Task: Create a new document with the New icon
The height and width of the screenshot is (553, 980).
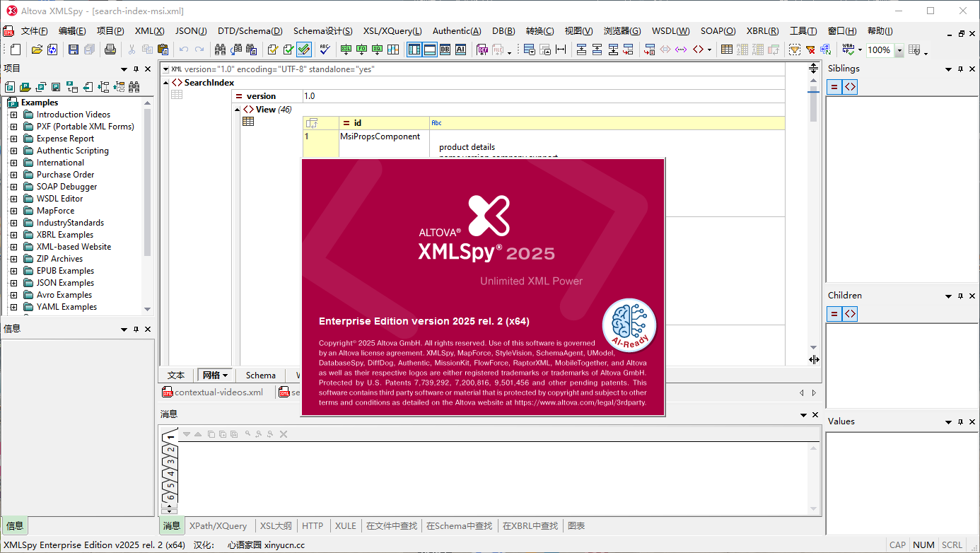Action: click(16, 50)
